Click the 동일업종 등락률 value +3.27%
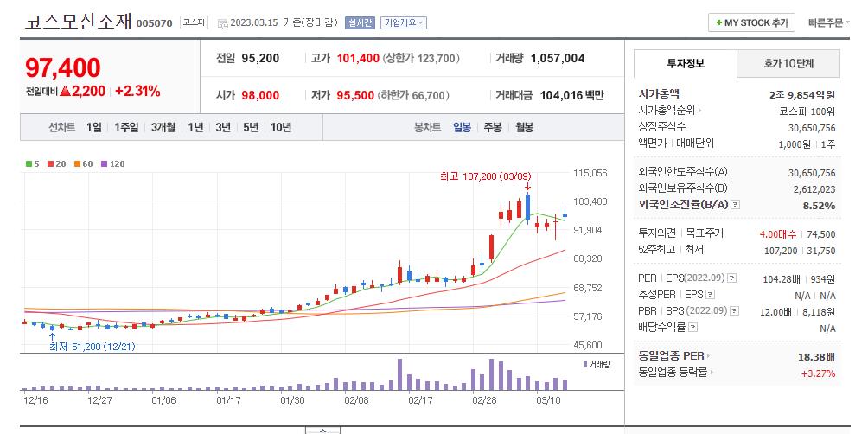868x434 pixels. (x=818, y=373)
